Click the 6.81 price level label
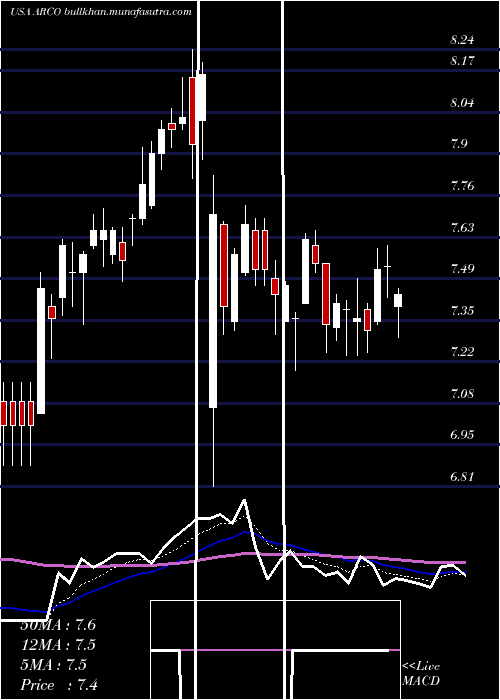Screen dimensions: 500x700 pos(462,477)
